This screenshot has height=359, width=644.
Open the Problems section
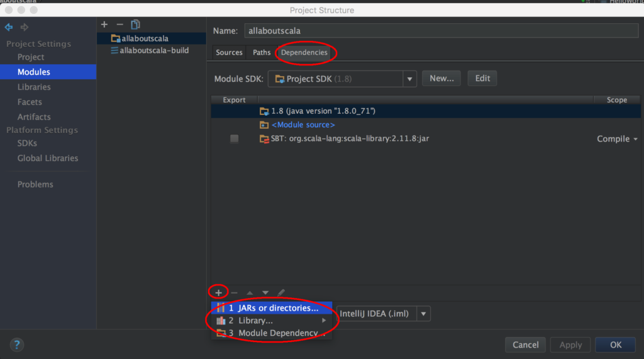point(35,184)
